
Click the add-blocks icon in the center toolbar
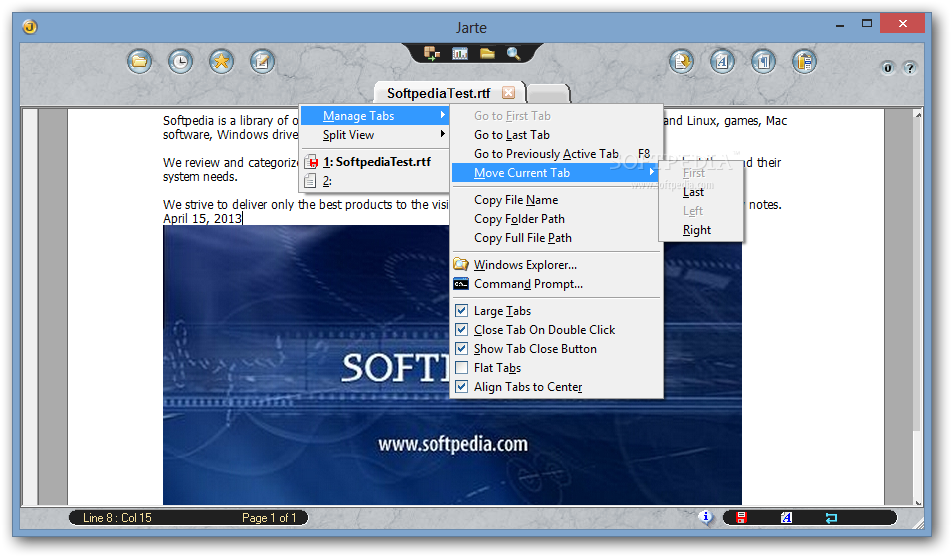pos(432,53)
